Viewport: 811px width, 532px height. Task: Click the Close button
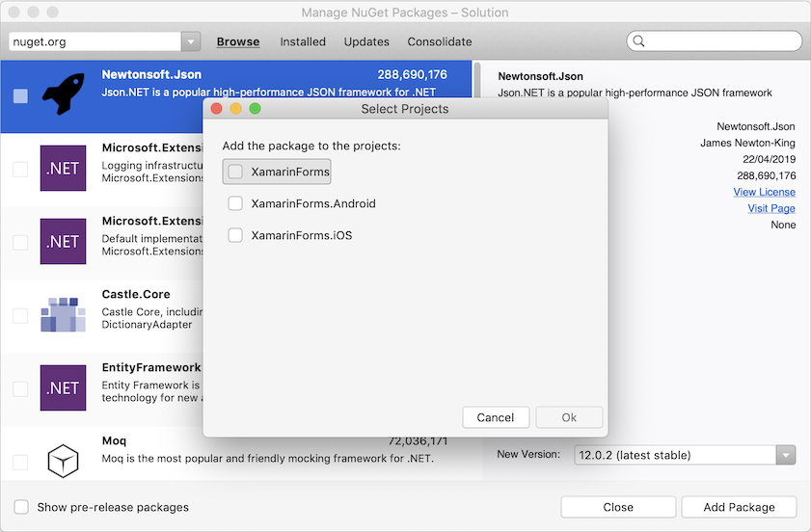(x=618, y=507)
